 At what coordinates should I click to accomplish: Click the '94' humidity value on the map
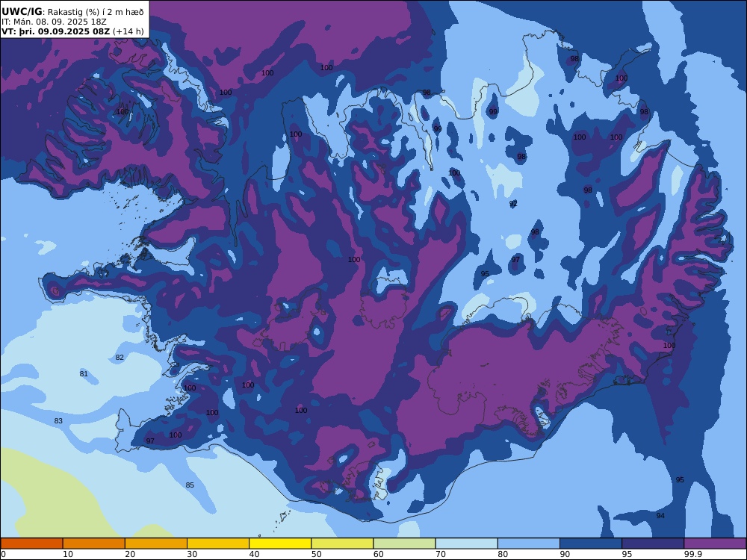[660, 516]
